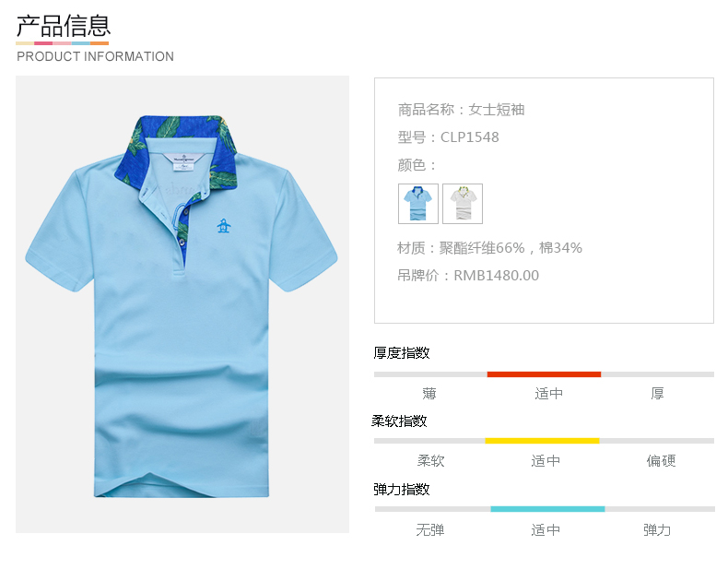The height and width of the screenshot is (581, 728).
Task: Click the penguin logo on the shirt
Action: pyautogui.click(x=224, y=226)
